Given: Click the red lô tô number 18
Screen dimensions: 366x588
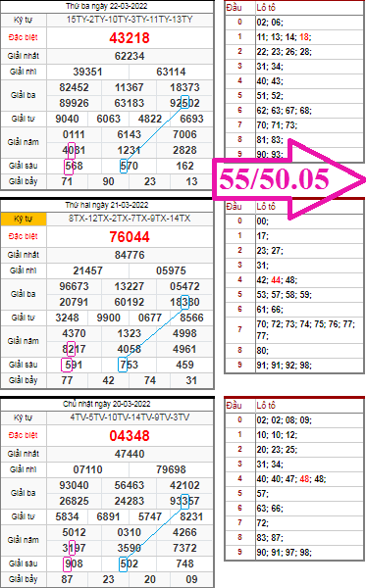Looking at the screenshot, I should [x=304, y=37].
